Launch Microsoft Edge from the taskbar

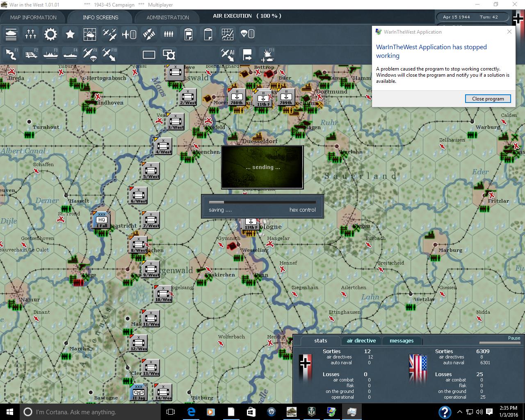(191, 412)
